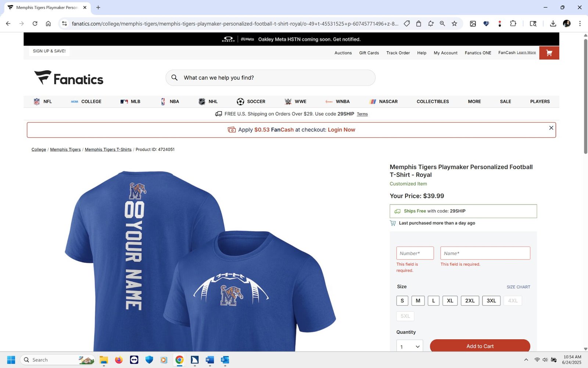
Task: Reload the page
Action: pyautogui.click(x=35, y=24)
